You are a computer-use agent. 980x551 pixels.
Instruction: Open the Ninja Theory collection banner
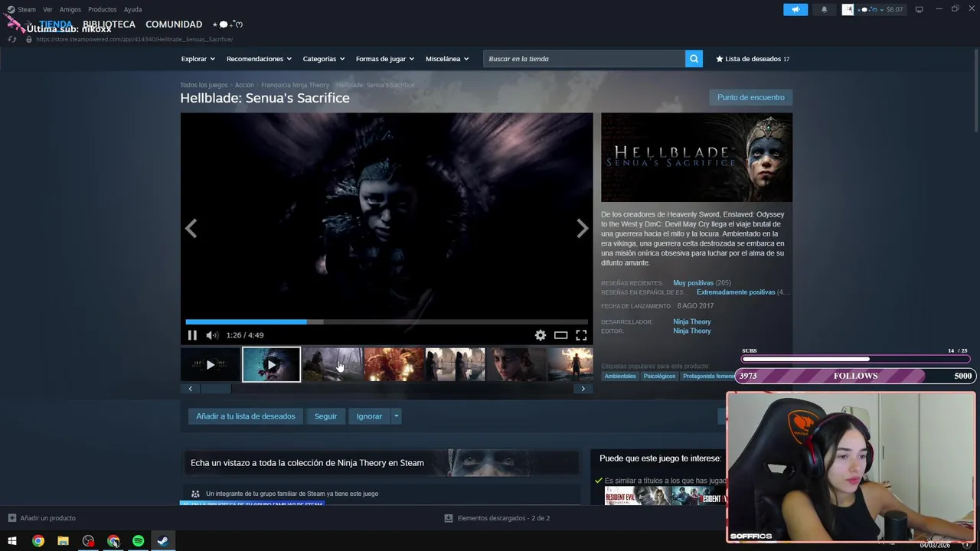click(381, 463)
